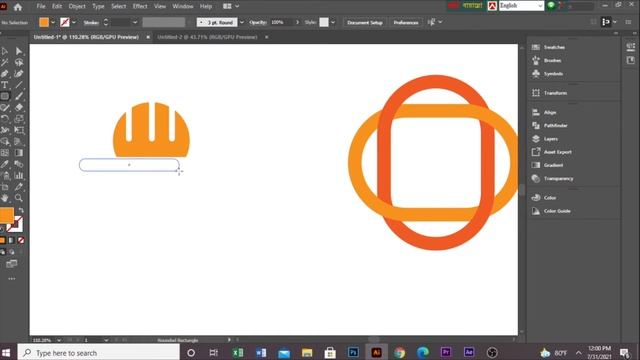The width and height of the screenshot is (640, 360).
Task: Choose the Width tool
Action: point(5,130)
